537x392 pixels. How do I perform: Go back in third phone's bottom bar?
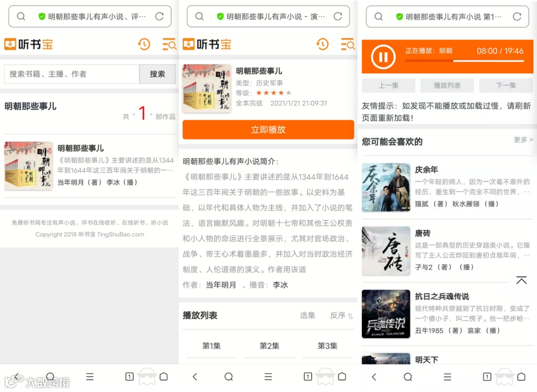(x=374, y=377)
